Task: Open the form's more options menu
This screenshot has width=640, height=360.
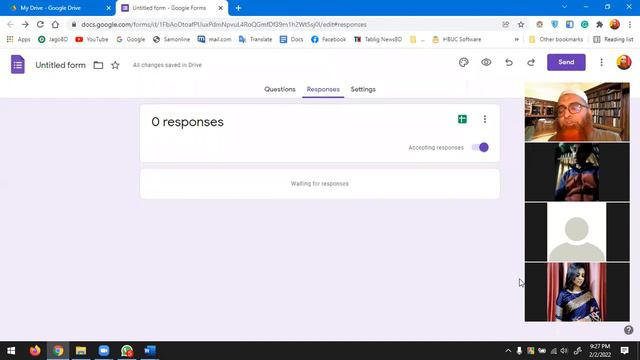Action: 601,62
